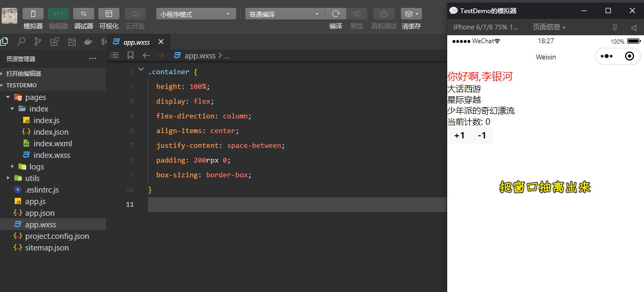Screen dimensions: 644x292
Task: Click the 星际穿越 list item
Action: [464, 100]
